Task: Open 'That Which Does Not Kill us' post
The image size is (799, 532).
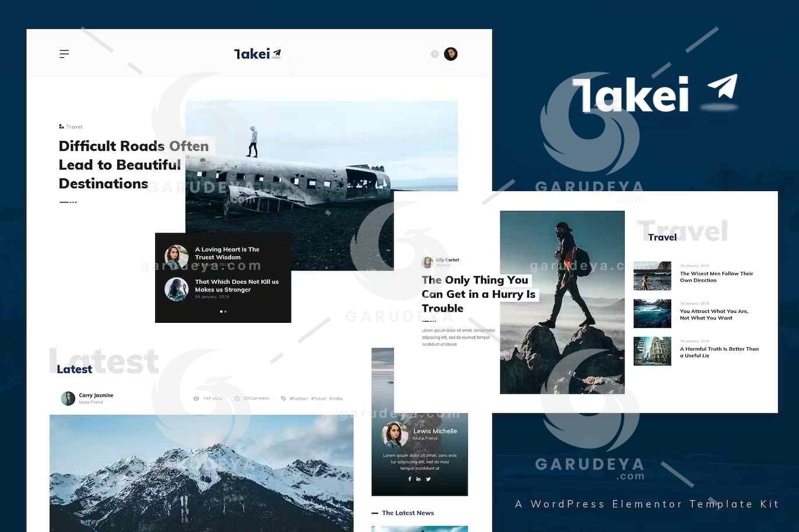Action: point(237,286)
